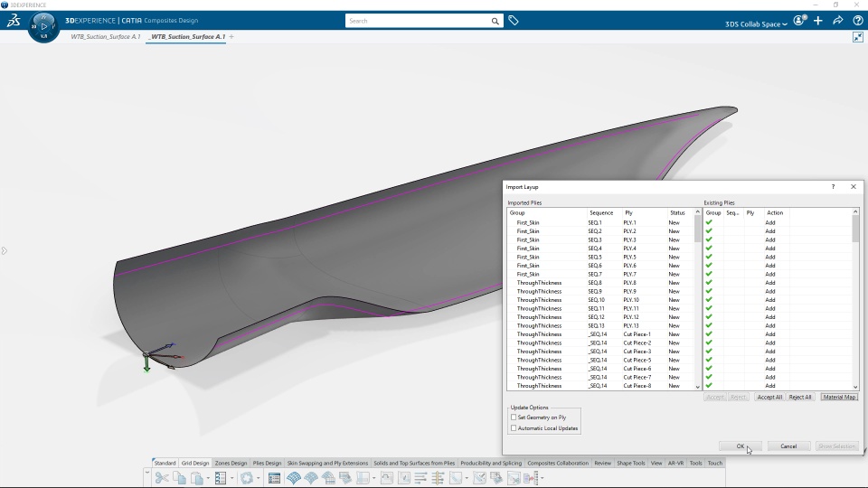Click the dialog help question mark
The image size is (868, 488).
coord(833,187)
